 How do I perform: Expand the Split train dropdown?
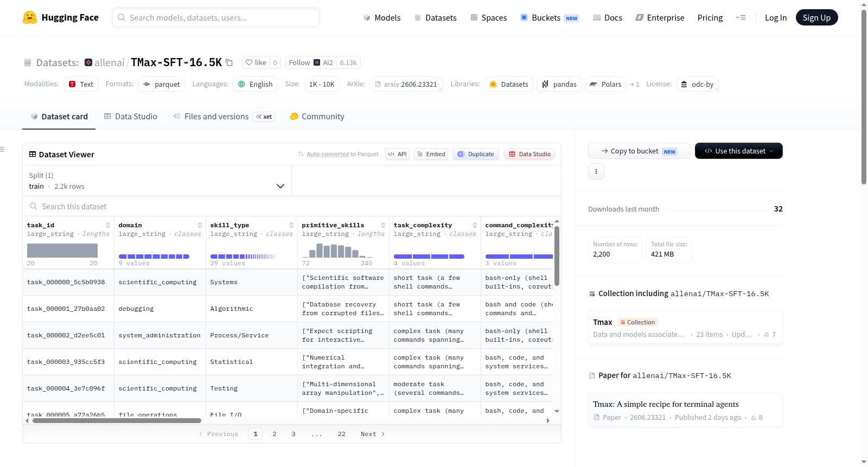point(157,181)
